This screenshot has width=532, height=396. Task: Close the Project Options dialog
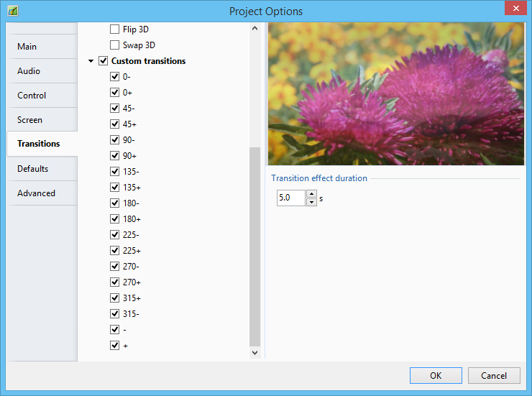point(513,10)
